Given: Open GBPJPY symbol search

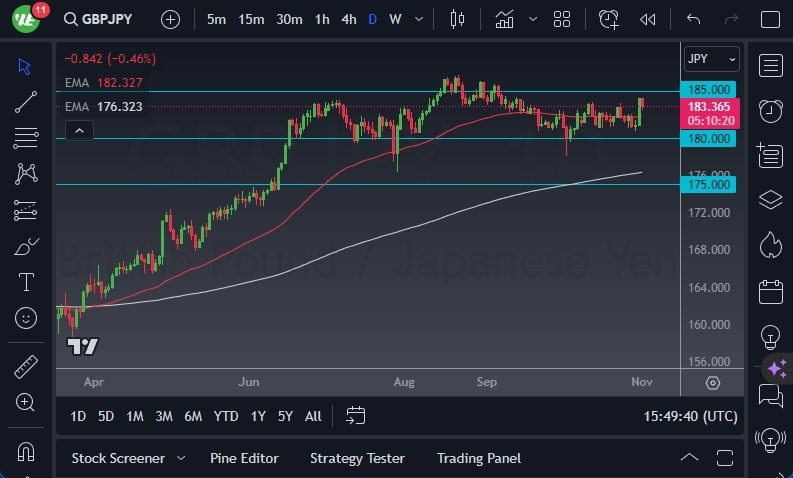Looking at the screenshot, I should (x=98, y=19).
